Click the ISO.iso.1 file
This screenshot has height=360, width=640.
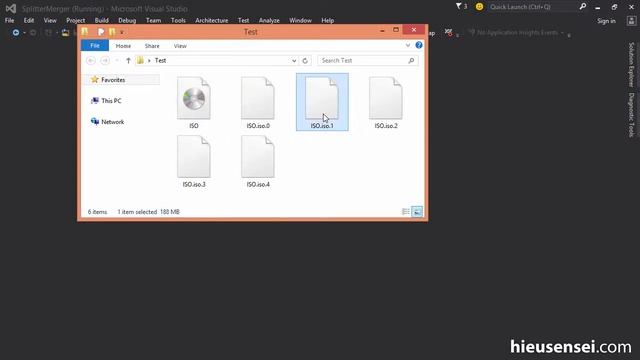(322, 102)
